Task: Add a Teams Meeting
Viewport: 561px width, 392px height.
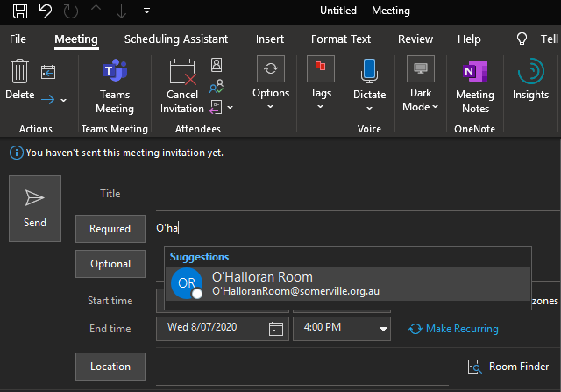Action: click(x=115, y=87)
